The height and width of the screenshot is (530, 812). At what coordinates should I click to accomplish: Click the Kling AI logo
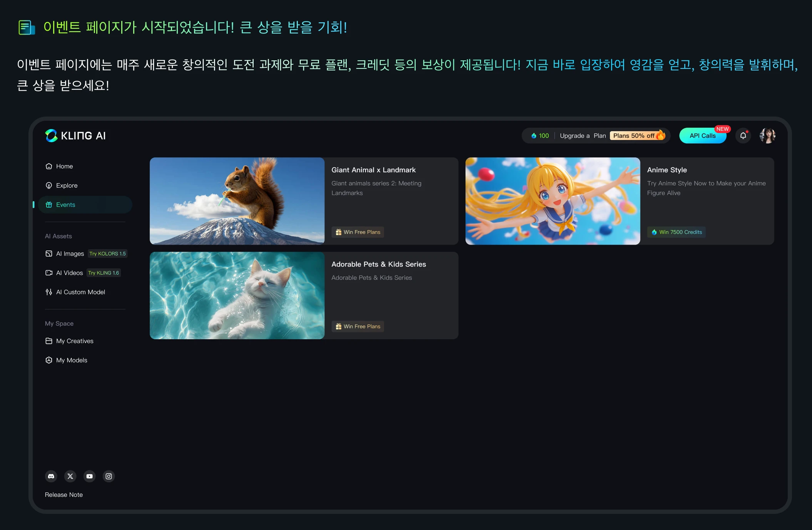(x=75, y=136)
